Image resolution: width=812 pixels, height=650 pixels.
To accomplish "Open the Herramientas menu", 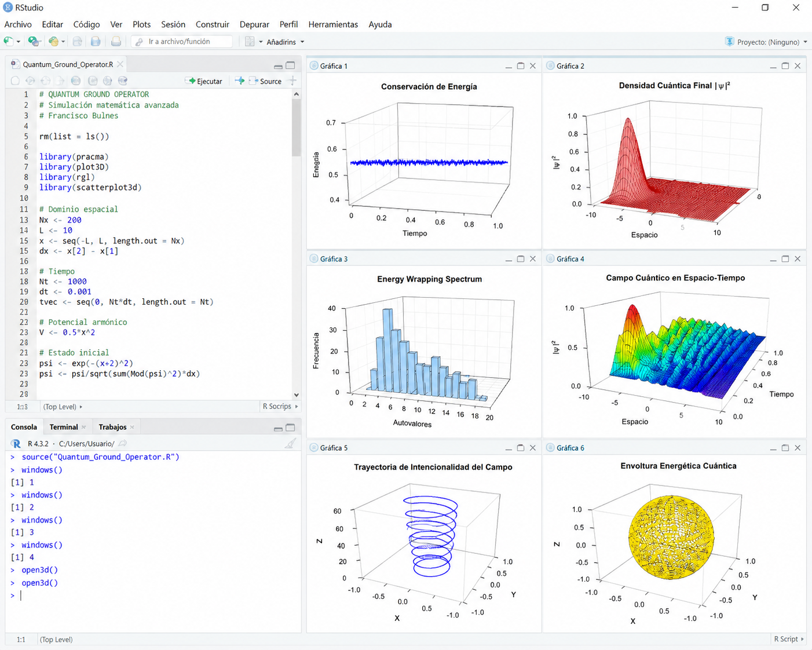I will pos(333,24).
